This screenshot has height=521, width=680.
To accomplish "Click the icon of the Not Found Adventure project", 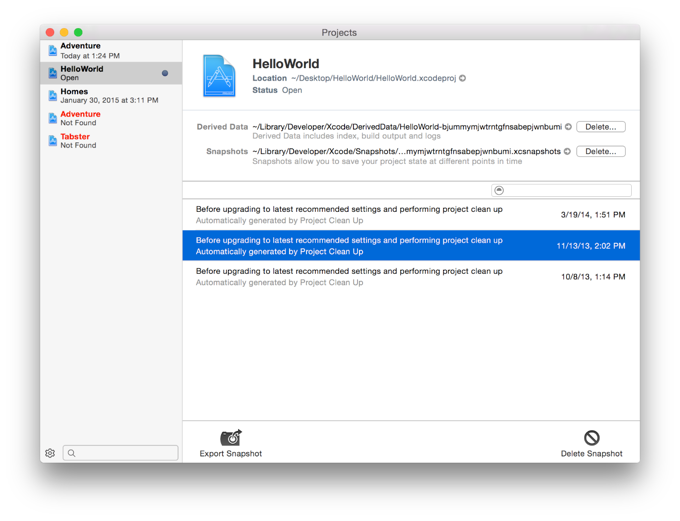I will tap(52, 118).
